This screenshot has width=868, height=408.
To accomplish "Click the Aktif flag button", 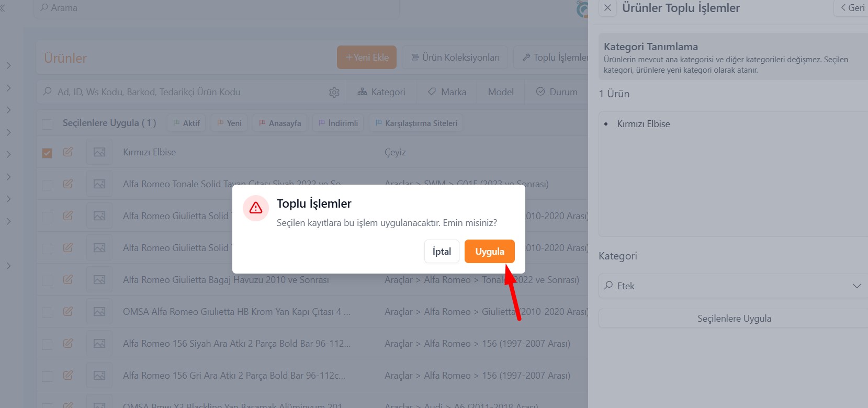I will (x=186, y=123).
